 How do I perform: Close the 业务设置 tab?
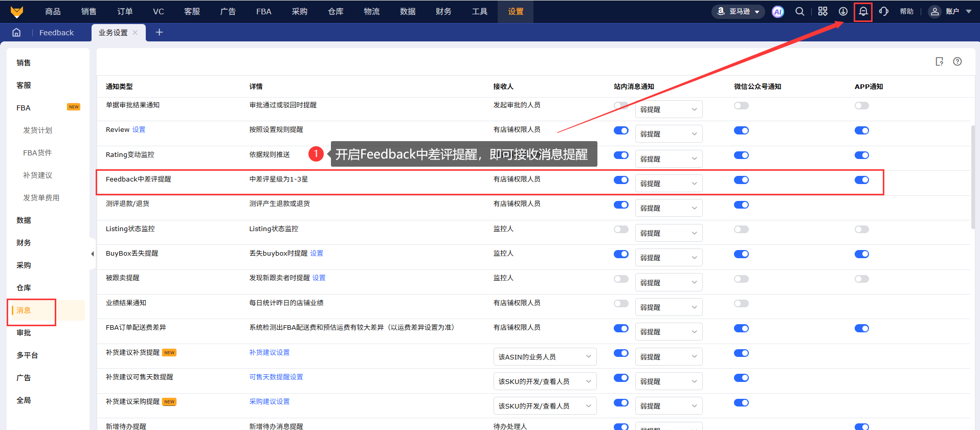pos(135,32)
